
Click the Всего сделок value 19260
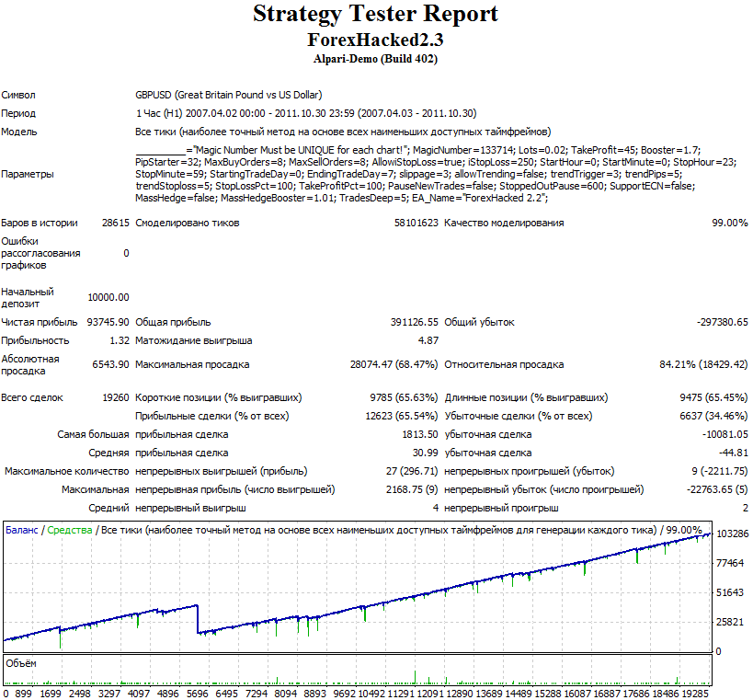(x=116, y=397)
